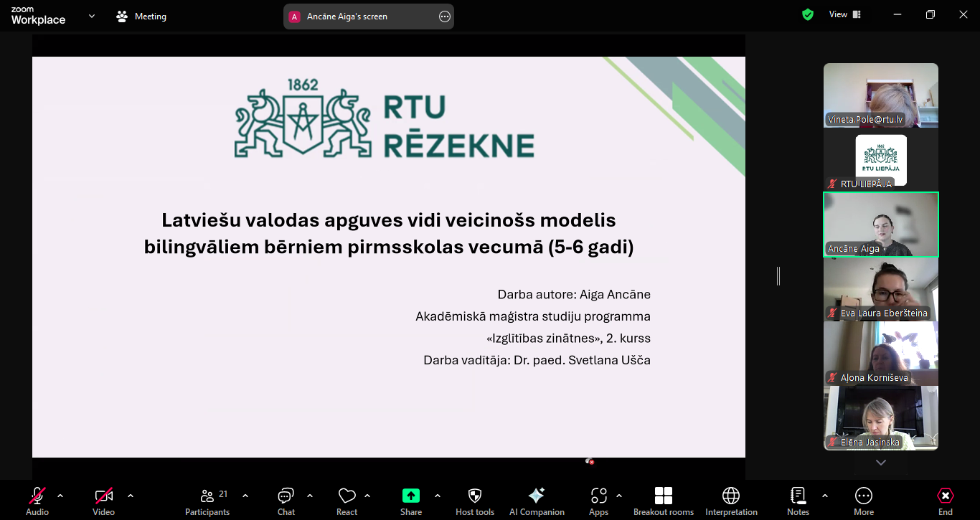The width and height of the screenshot is (980, 520).
Task: Select Vineta.Pole@rtu.lv video thumbnail
Action: [881, 95]
